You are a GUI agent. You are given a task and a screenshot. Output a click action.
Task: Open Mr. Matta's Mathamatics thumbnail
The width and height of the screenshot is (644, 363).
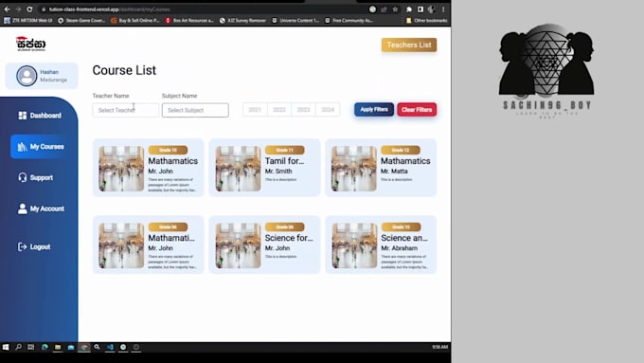[353, 169]
